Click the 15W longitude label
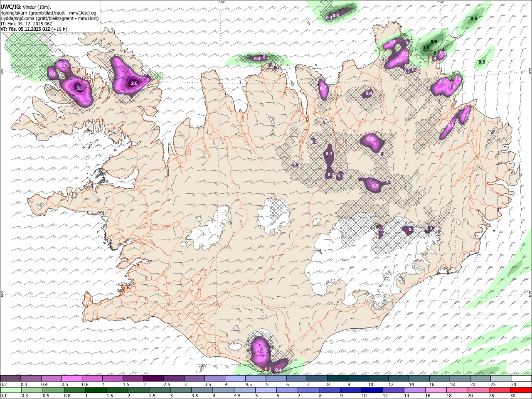Image resolution: width=532 pixels, height=399 pixels. click(440, 2)
